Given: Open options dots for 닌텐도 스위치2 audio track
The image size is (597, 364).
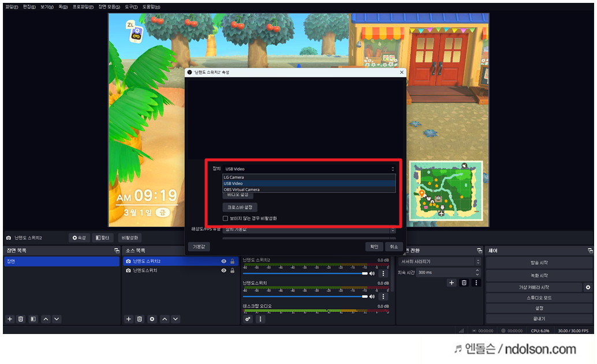Looking at the screenshot, I should pyautogui.click(x=383, y=273).
